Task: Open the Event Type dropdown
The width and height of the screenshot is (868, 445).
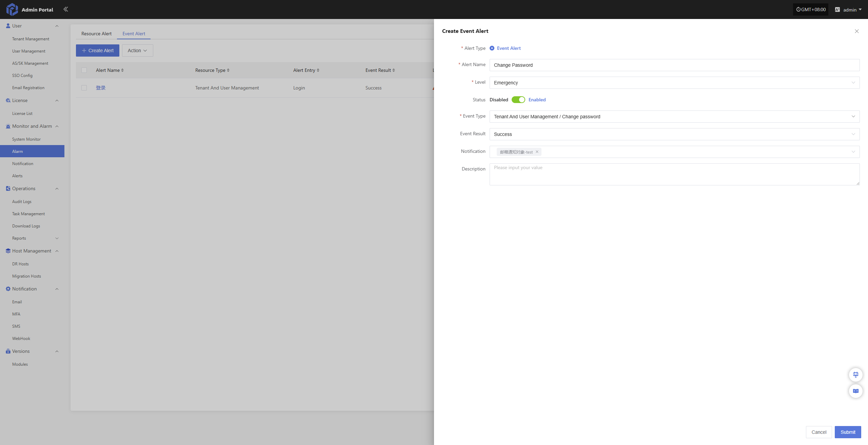Action: click(674, 117)
